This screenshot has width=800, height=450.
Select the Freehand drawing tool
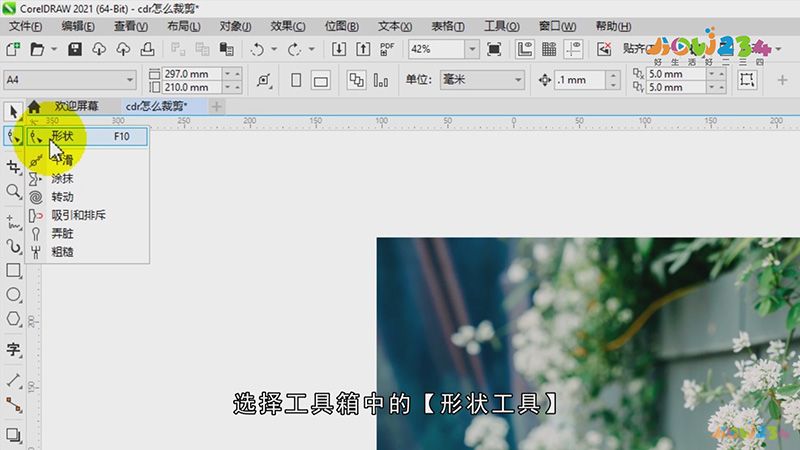click(13, 223)
